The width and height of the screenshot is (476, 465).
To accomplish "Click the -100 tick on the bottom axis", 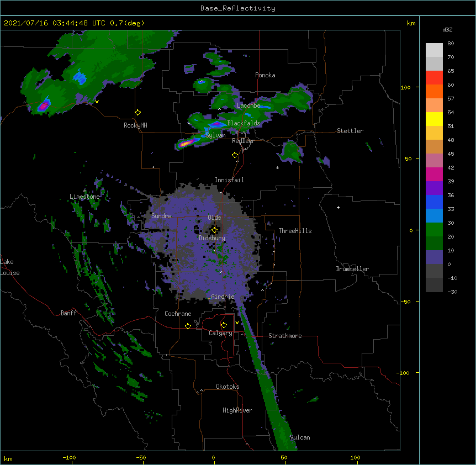I will (69, 457).
